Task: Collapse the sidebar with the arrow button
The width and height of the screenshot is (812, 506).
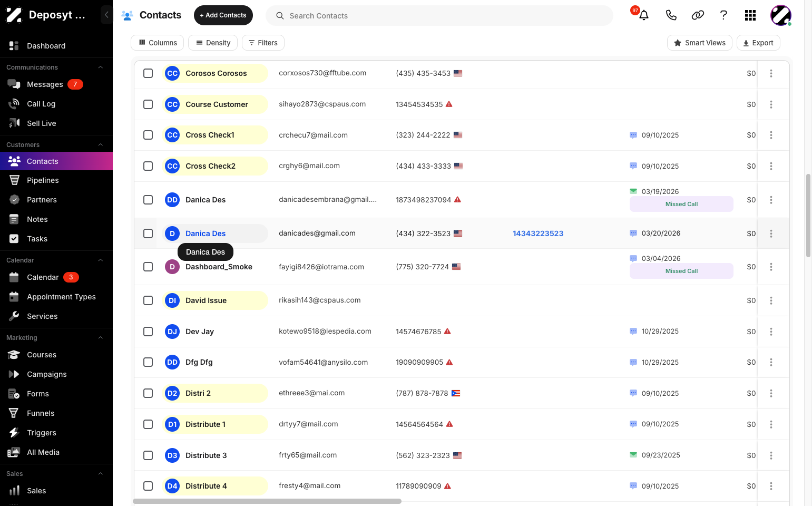Action: point(106,15)
